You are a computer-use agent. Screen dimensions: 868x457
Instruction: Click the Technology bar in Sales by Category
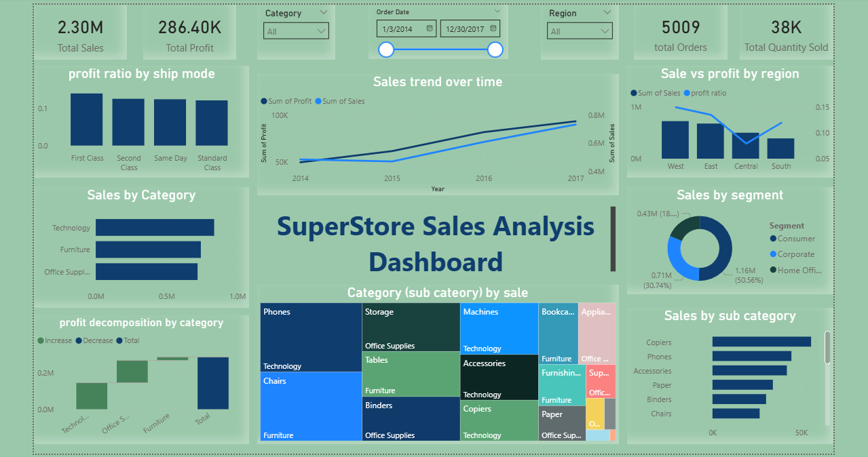pos(155,228)
